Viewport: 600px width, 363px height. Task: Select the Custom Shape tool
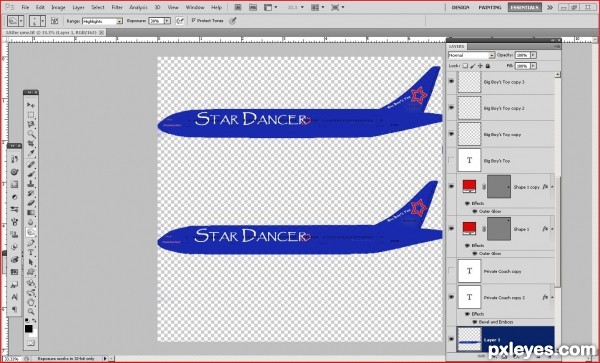[x=31, y=272]
